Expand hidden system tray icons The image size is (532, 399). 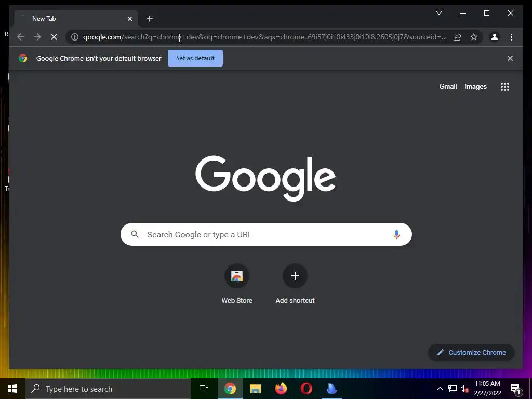[x=440, y=389]
